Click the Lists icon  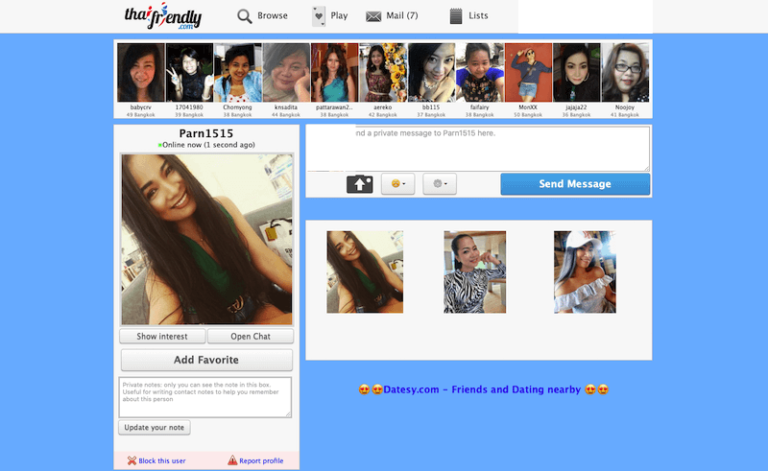point(456,16)
